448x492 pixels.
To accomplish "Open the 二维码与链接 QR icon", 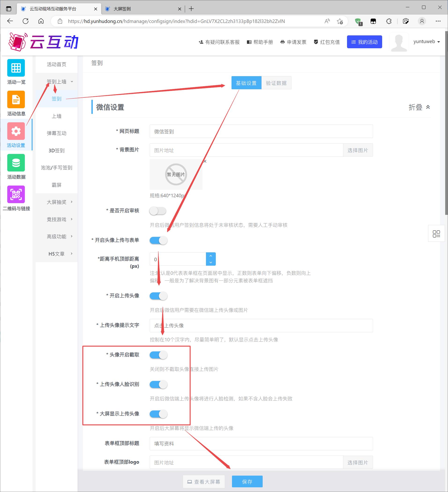I will pos(16,194).
